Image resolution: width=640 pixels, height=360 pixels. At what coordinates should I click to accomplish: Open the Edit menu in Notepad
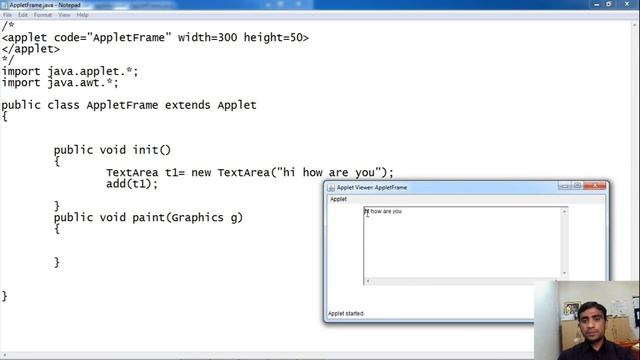coord(22,15)
